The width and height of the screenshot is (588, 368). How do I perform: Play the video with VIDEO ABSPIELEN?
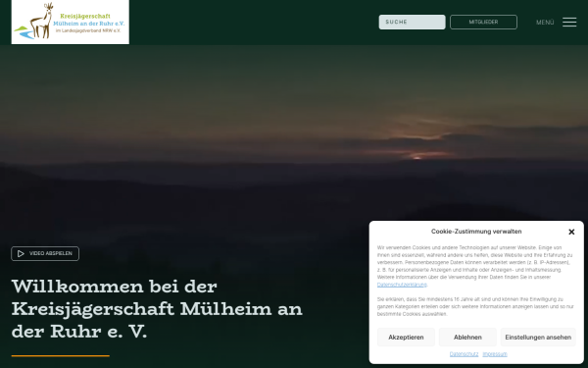[x=45, y=253]
